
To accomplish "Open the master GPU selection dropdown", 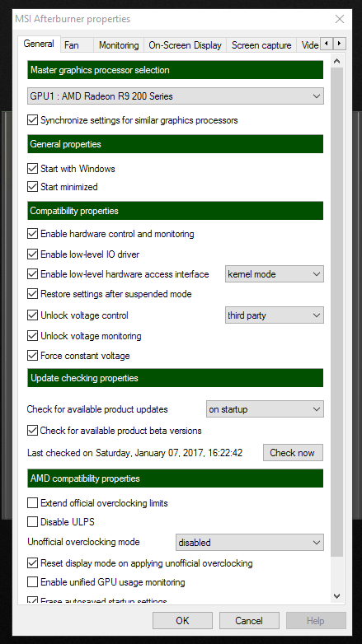I will click(x=176, y=96).
